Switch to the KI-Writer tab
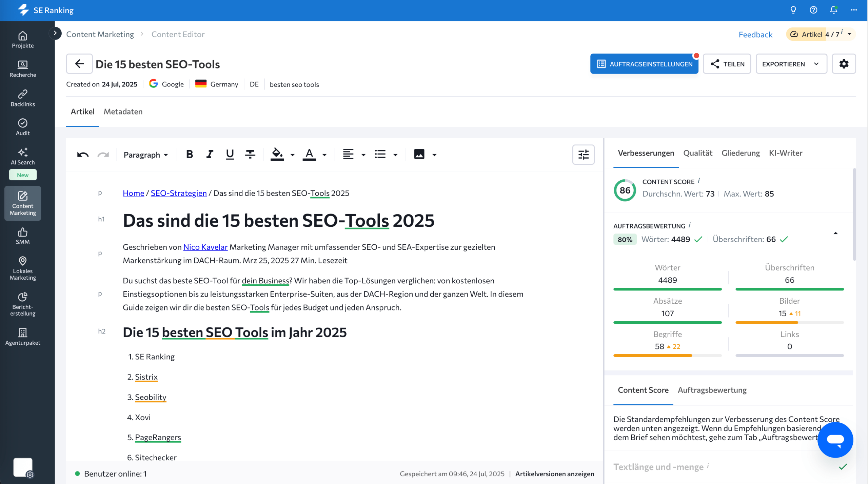This screenshot has width=868, height=484. [x=786, y=153]
